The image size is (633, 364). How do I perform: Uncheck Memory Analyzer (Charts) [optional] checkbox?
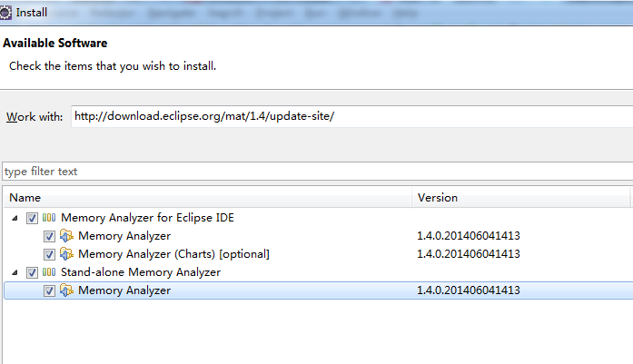49,255
